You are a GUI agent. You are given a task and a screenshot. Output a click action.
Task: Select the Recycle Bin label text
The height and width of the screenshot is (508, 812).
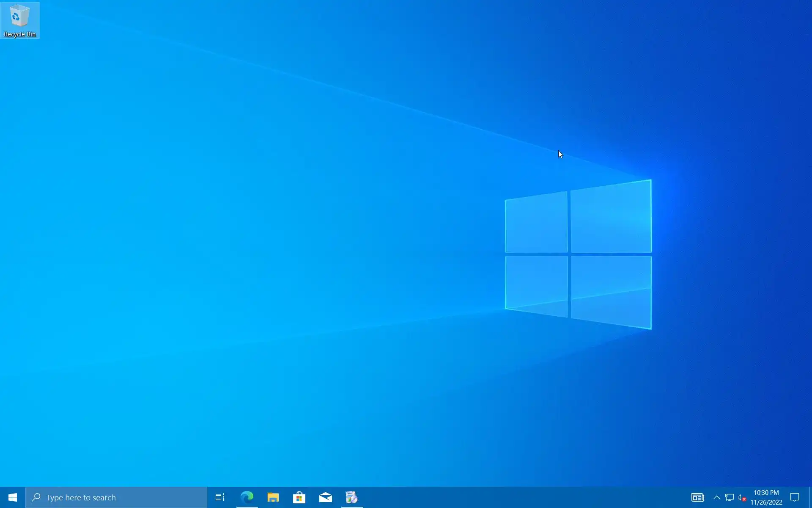(x=20, y=34)
